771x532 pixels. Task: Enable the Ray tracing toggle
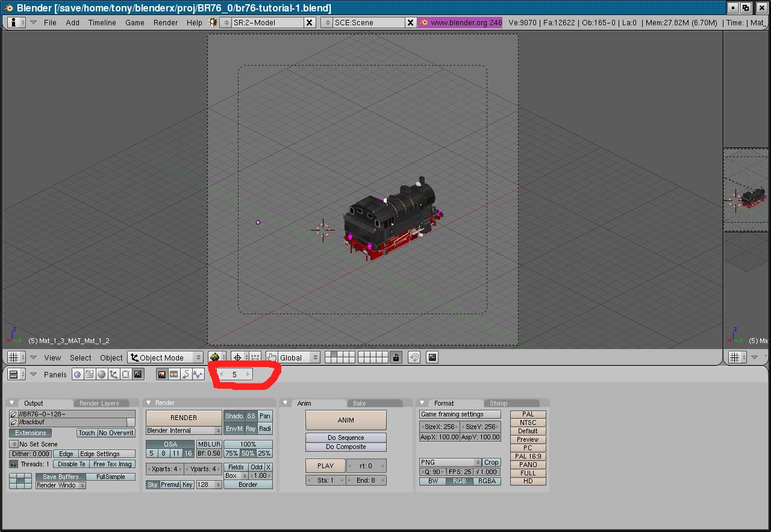pos(251,428)
